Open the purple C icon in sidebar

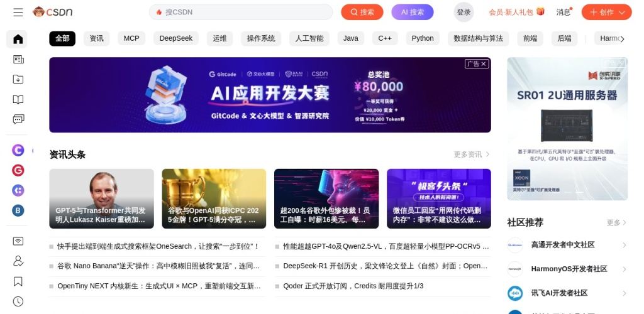coord(18,150)
